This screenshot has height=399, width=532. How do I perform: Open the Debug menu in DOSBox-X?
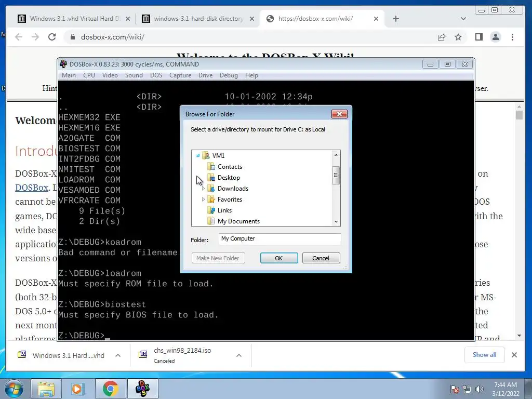pos(229,75)
